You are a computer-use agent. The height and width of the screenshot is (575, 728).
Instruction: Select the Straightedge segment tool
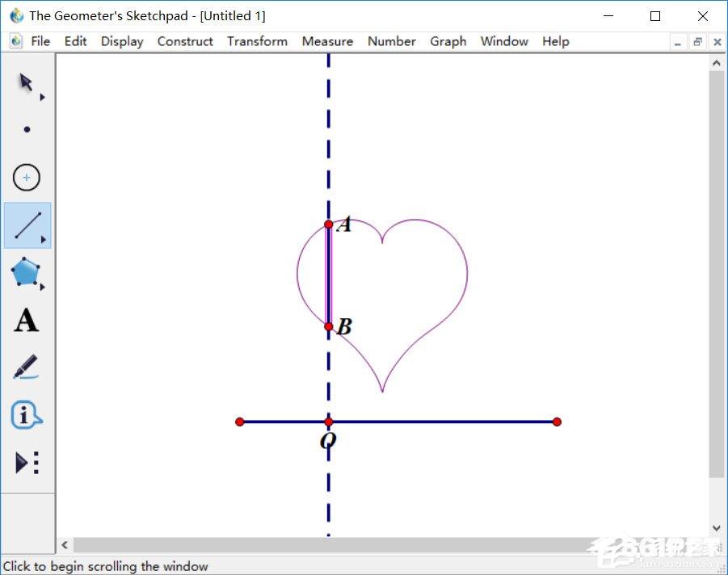27,225
